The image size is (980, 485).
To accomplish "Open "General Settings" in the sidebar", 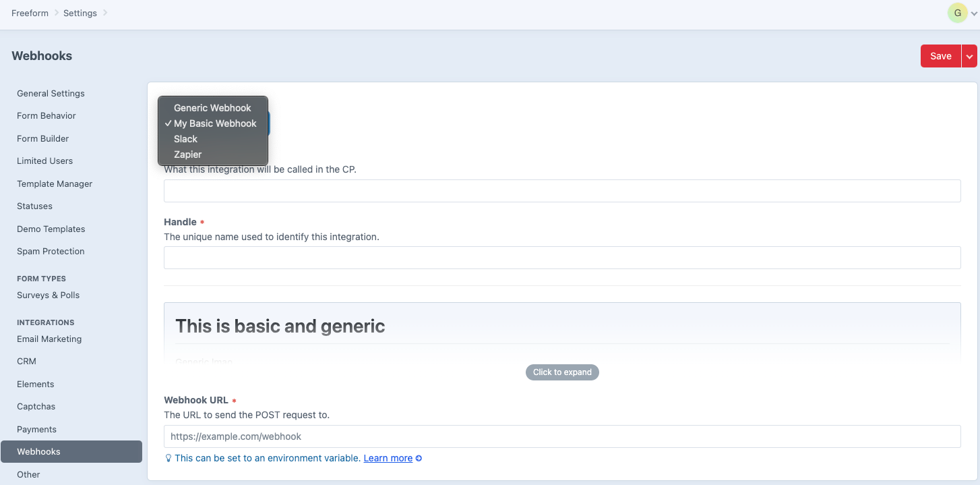I will pyautogui.click(x=51, y=93).
